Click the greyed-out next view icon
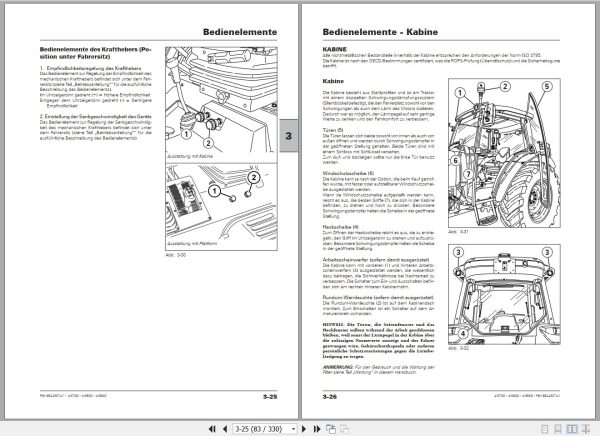The image size is (600, 436). pos(344,429)
